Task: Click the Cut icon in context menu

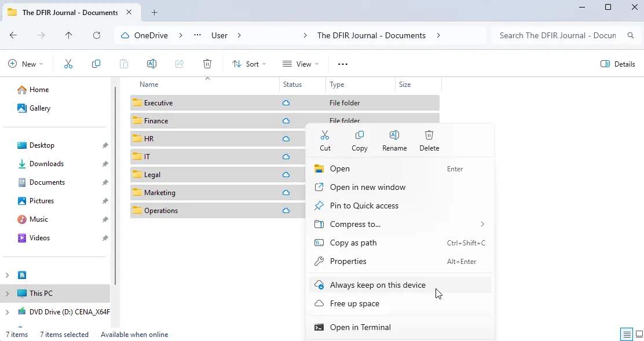Action: click(x=325, y=135)
